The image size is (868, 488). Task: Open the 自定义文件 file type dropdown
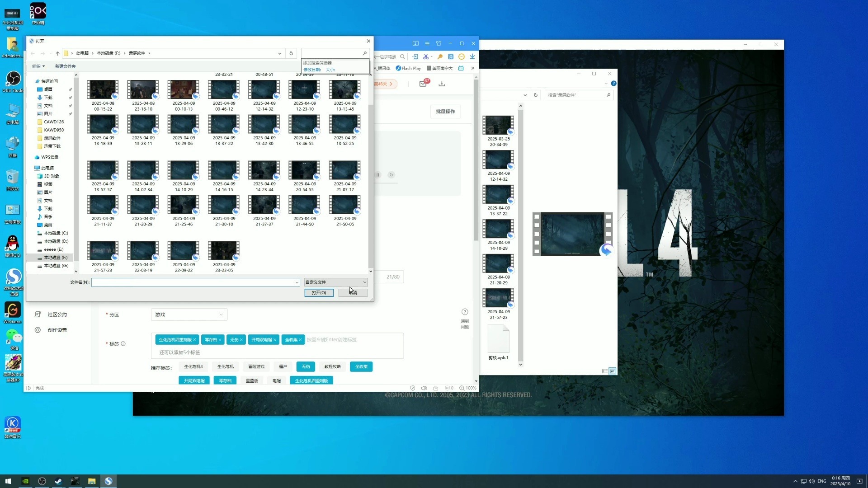(x=336, y=282)
